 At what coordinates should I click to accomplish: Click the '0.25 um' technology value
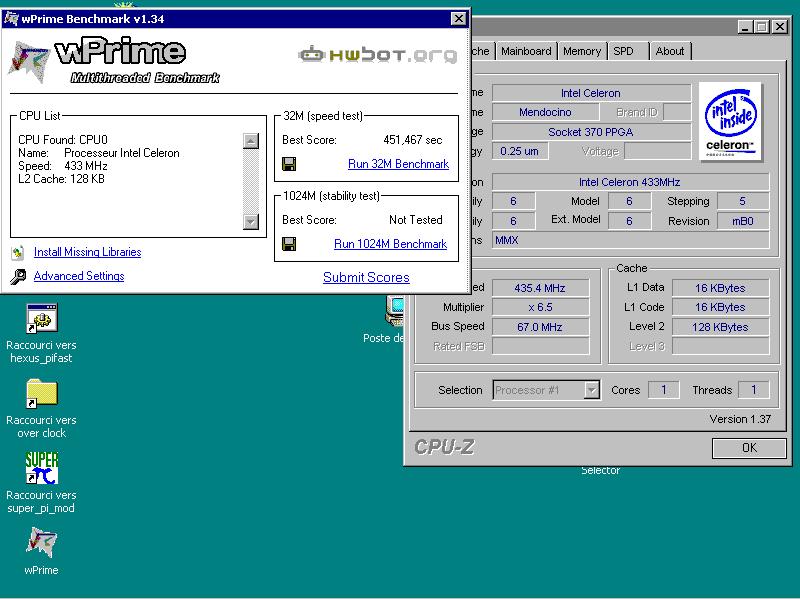pos(519,152)
